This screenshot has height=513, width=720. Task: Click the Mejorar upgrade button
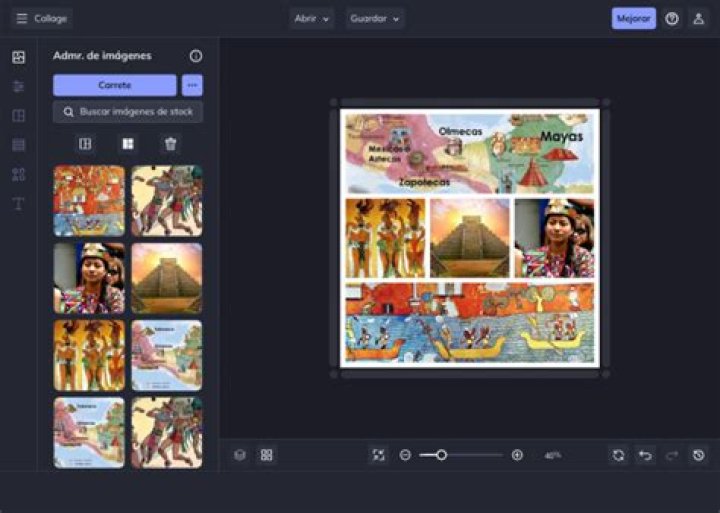tap(633, 18)
